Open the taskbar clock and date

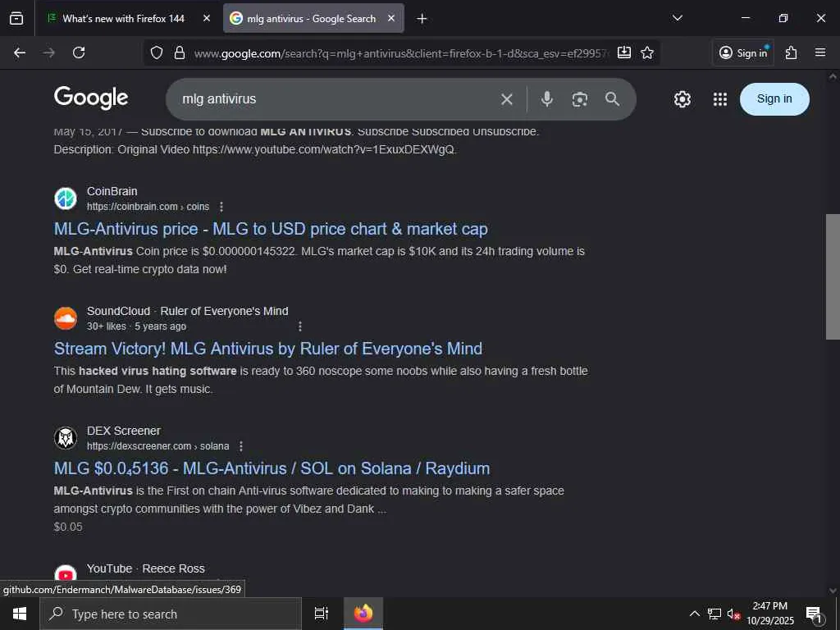click(x=769, y=614)
